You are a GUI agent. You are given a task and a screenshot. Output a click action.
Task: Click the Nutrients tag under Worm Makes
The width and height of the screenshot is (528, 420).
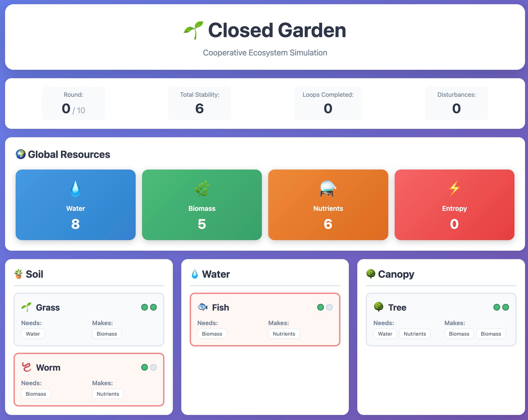coord(107,394)
